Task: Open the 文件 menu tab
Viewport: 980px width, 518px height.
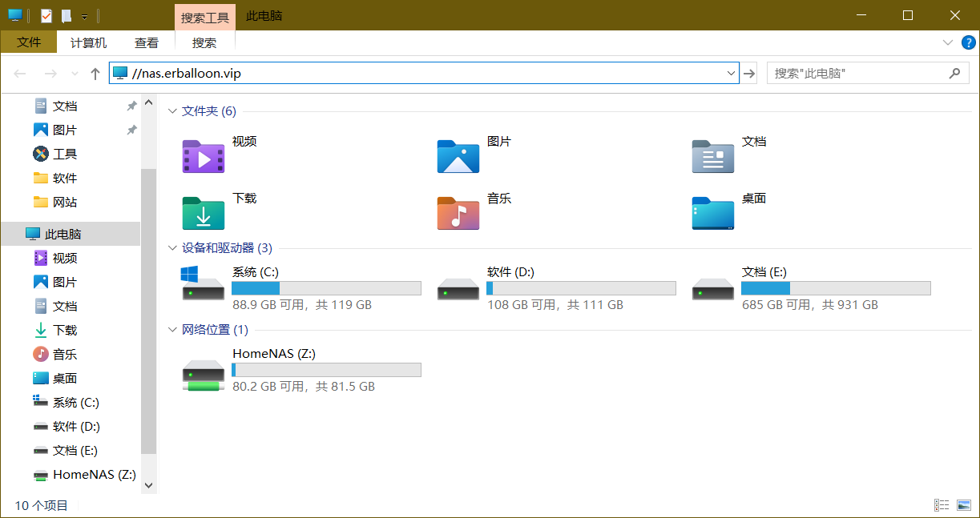Action: tap(29, 42)
